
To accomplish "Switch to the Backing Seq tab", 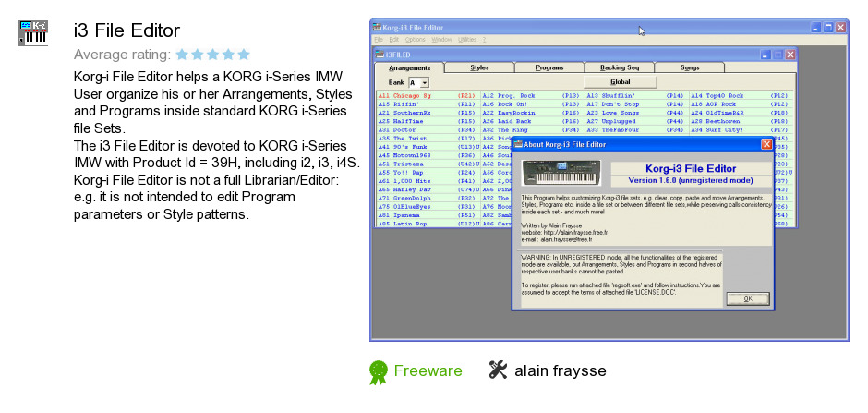I will tap(620, 67).
